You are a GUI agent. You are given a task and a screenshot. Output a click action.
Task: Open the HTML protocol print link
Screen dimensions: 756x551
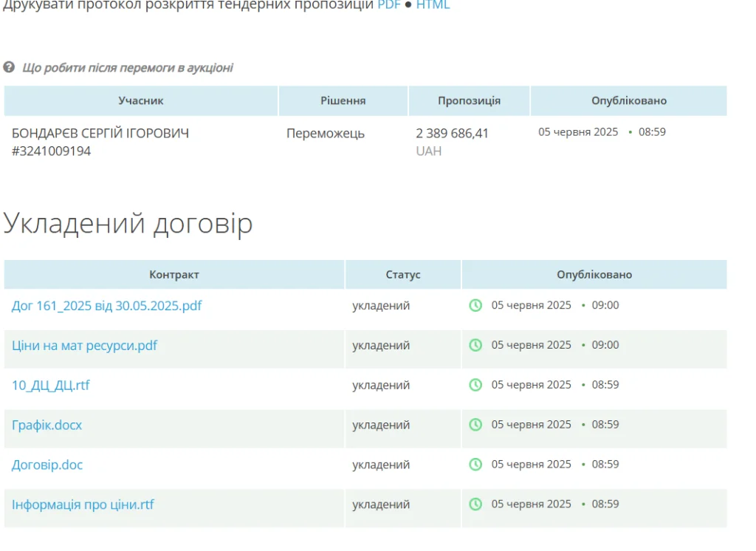coord(433,5)
